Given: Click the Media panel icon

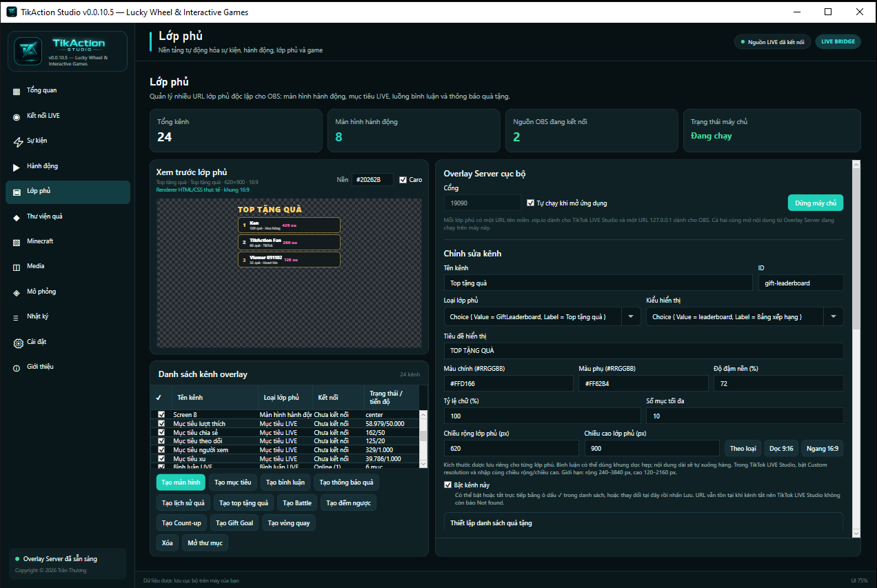Looking at the screenshot, I should [x=17, y=267].
